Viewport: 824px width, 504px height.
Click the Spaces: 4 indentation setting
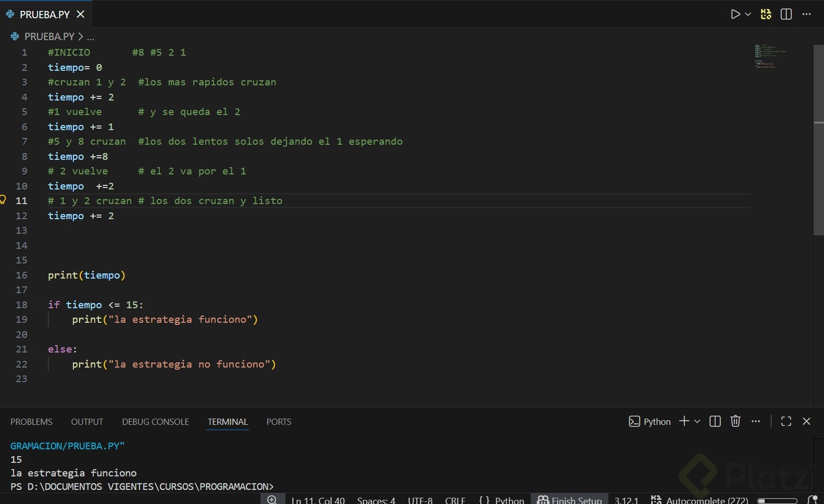pyautogui.click(x=376, y=500)
